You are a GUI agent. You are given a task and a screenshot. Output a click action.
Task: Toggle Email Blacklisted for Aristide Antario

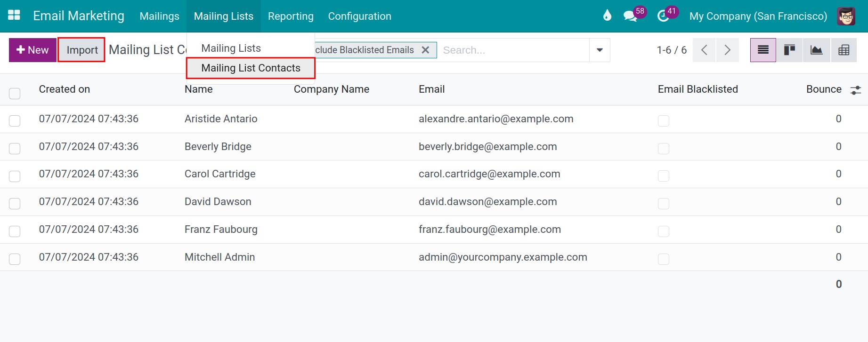pyautogui.click(x=664, y=121)
